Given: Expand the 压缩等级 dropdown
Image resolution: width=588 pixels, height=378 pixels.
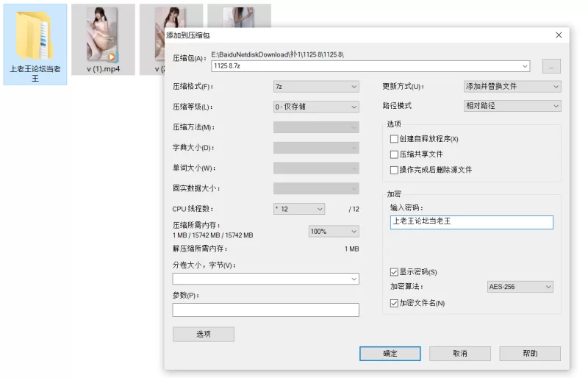Looking at the screenshot, I should pyautogui.click(x=316, y=107).
